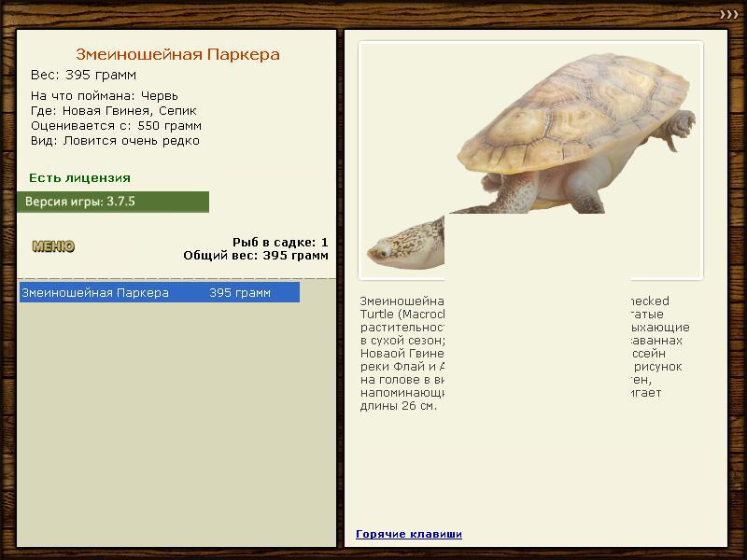
Task: Click the На что поймана: Червь line
Action: [105, 96]
